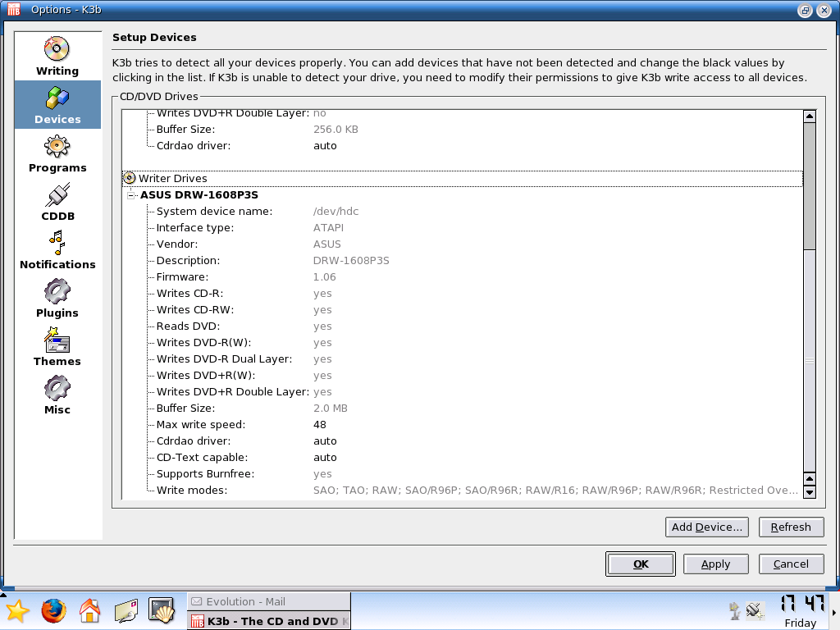Select the Writes CD-R row
Screen dimensions: 840x630
463,294
